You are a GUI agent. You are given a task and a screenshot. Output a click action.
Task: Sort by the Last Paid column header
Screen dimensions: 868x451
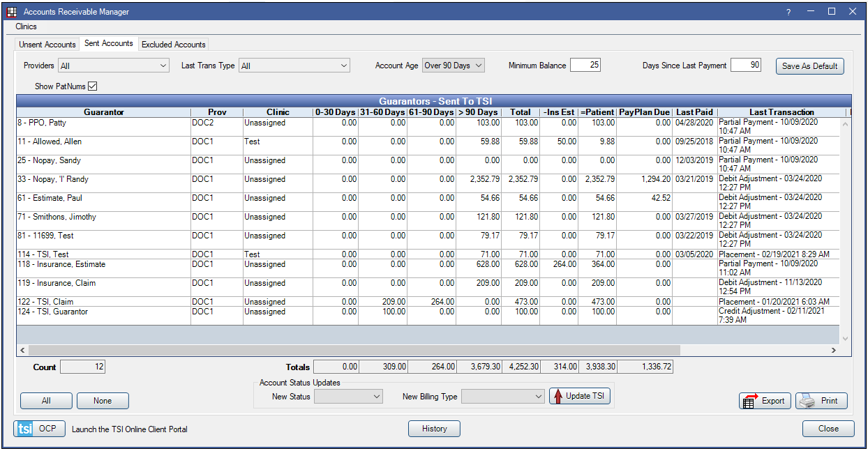tap(695, 112)
